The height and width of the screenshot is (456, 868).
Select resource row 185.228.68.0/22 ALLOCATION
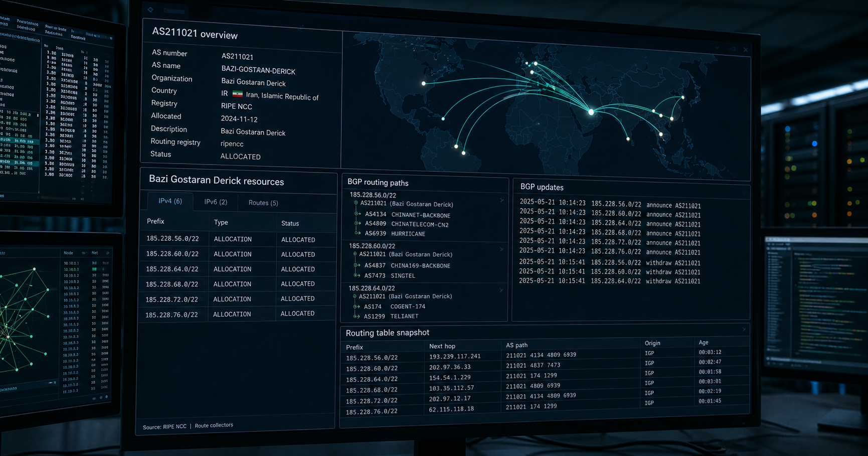[x=236, y=284]
